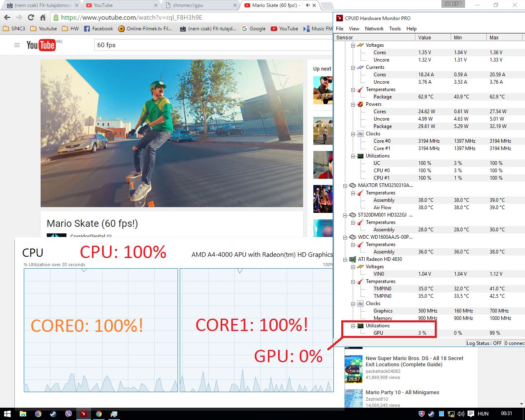Screen dimensions: 525x420
Task: Click the security shield tray icon
Action: pos(421,414)
